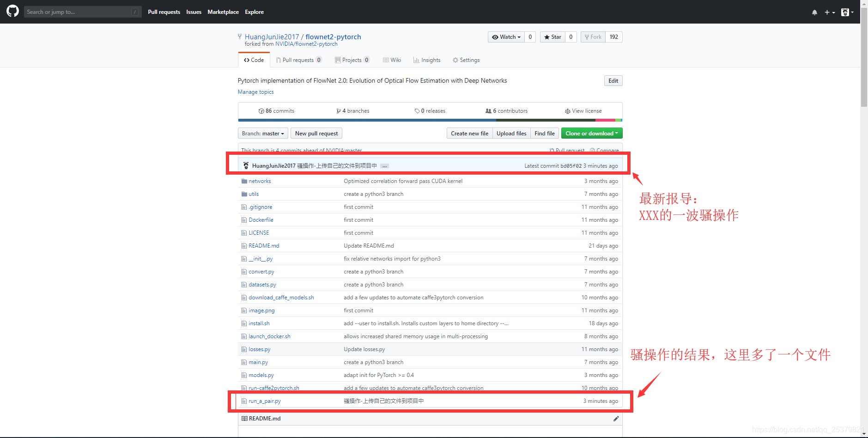View the 192 forks count
Image resolution: width=868 pixels, height=438 pixels.
pos(614,37)
